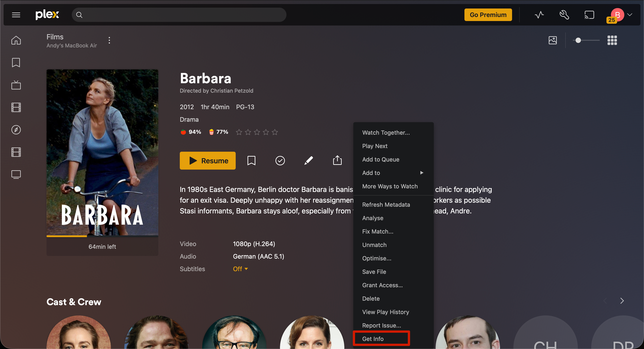Open director Christian Petzold link
Viewport: 644px width, 349px height.
click(232, 91)
